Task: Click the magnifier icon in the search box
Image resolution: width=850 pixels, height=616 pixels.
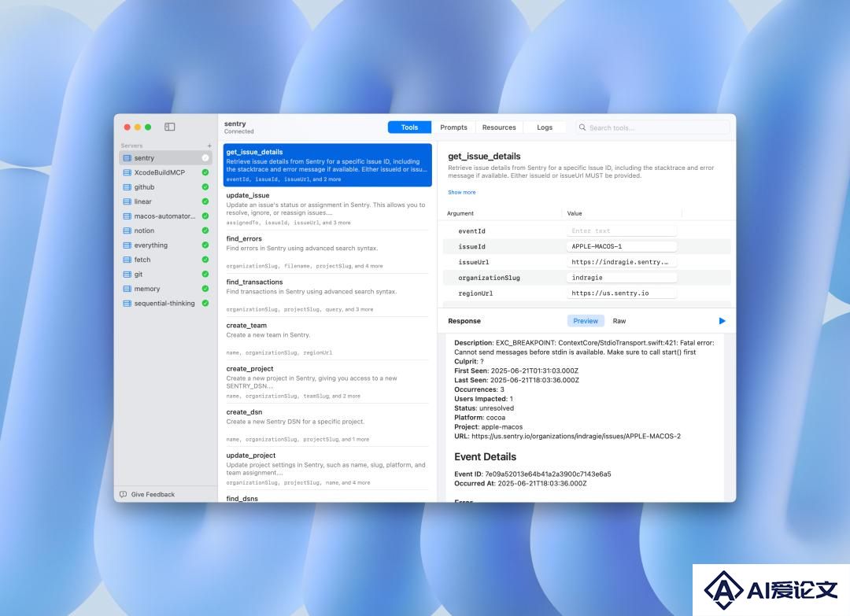Action: [582, 128]
